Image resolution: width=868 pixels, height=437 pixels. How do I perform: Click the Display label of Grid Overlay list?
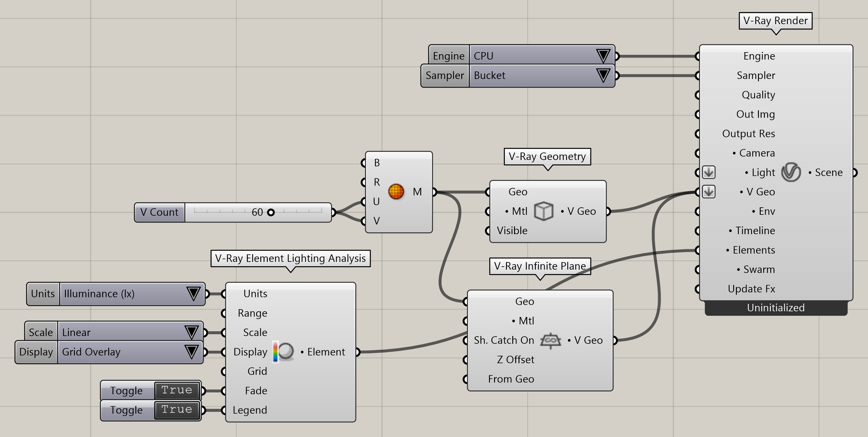[36, 352]
